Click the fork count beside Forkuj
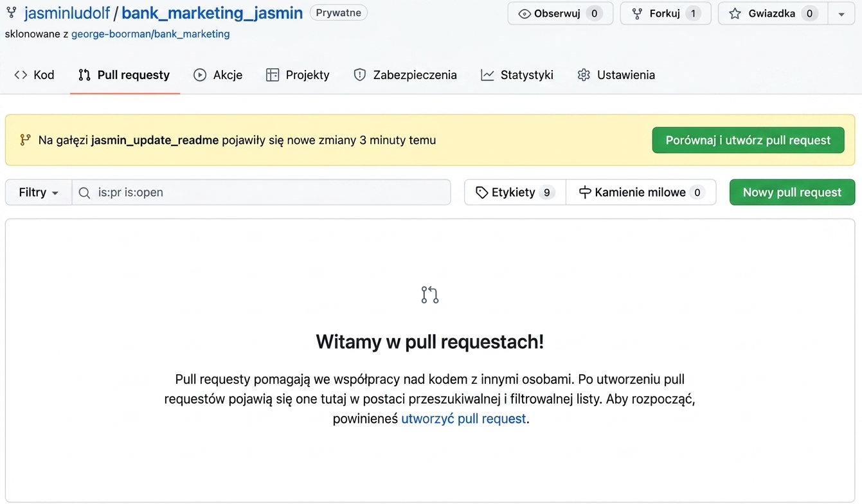 (692, 14)
